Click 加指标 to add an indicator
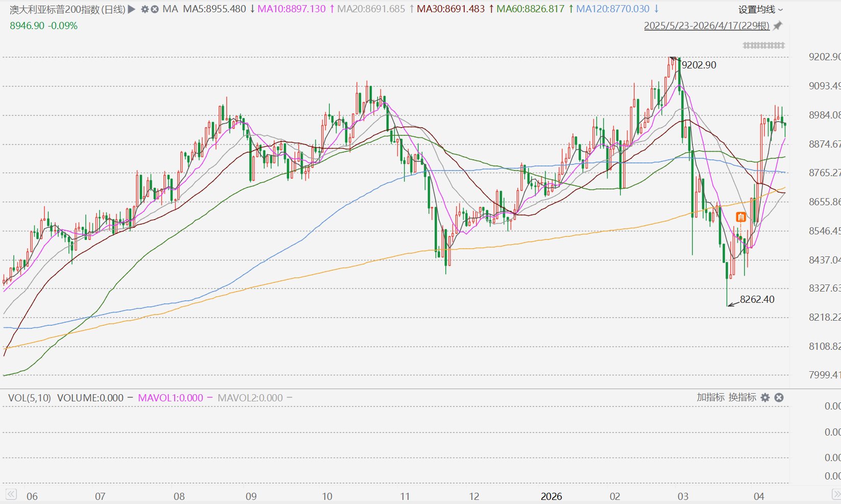This screenshot has width=841, height=504. click(x=710, y=397)
